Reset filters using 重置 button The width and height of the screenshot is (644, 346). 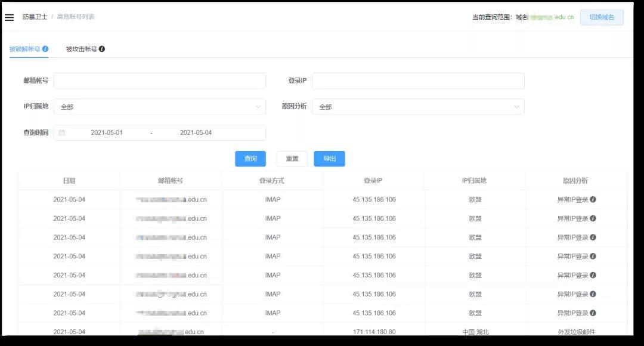coord(292,158)
